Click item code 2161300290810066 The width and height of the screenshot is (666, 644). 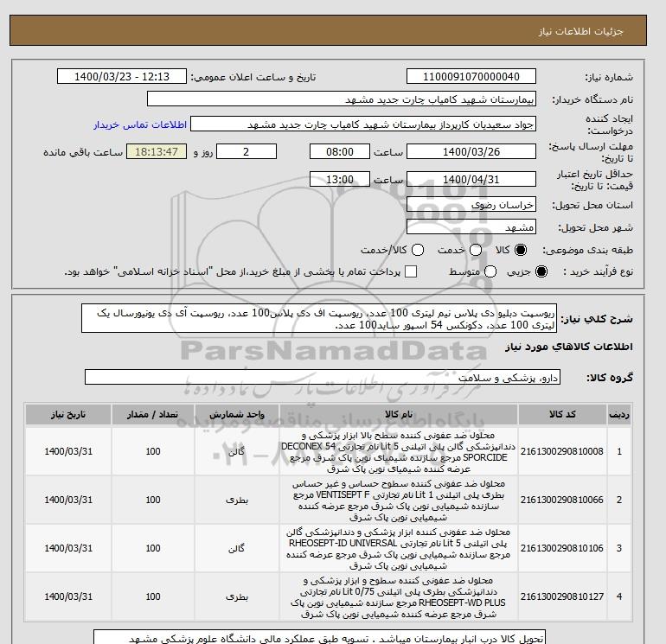tap(562, 501)
